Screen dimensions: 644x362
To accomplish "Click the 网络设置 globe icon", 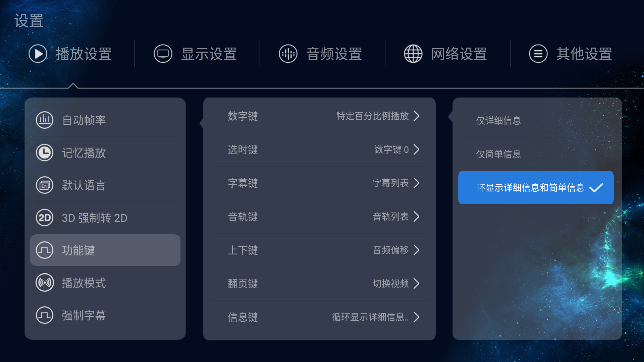I will click(x=413, y=54).
